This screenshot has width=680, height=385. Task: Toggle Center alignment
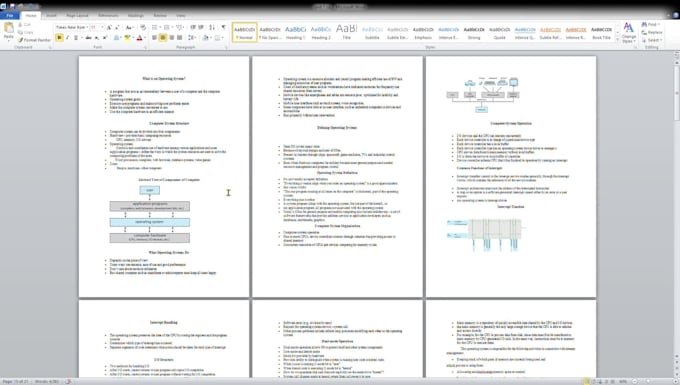click(x=163, y=38)
